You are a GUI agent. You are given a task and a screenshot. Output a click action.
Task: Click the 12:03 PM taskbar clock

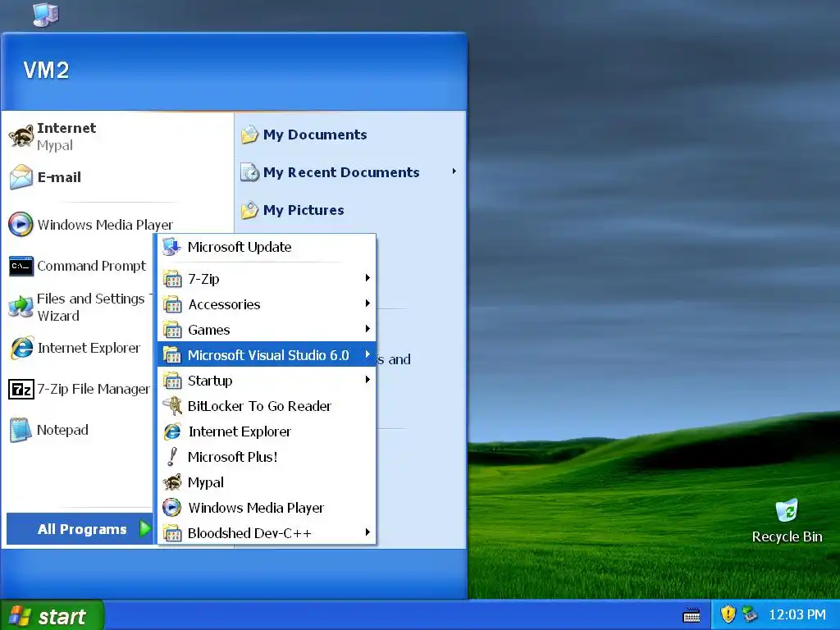tap(797, 614)
